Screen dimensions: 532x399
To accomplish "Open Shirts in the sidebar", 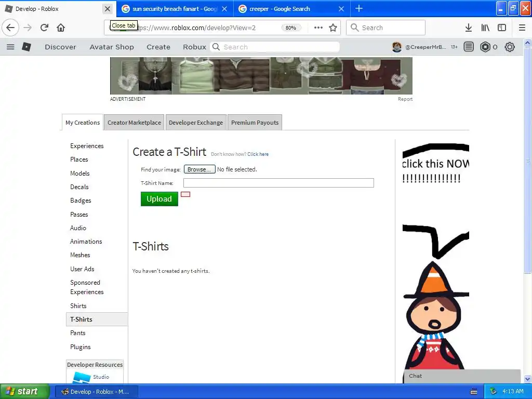I will (x=78, y=305).
